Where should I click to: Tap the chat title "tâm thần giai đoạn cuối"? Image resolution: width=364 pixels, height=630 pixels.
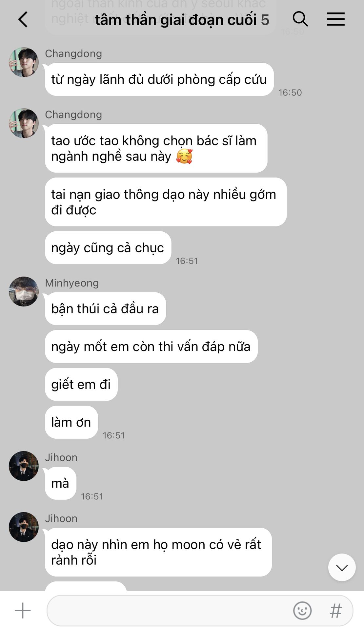click(176, 20)
